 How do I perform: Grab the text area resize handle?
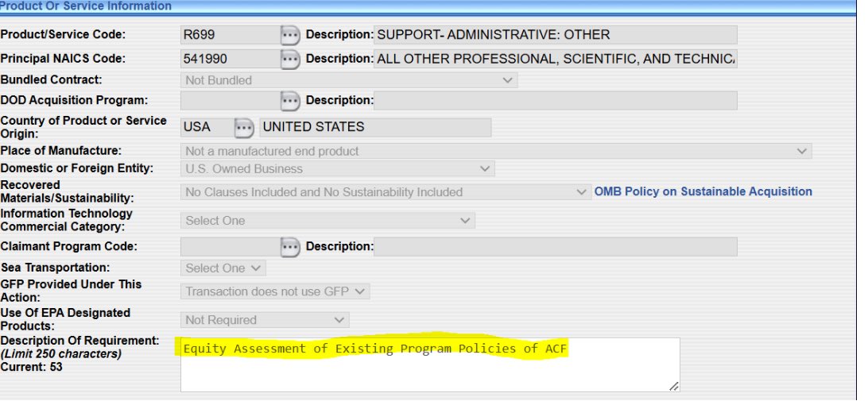click(x=674, y=387)
